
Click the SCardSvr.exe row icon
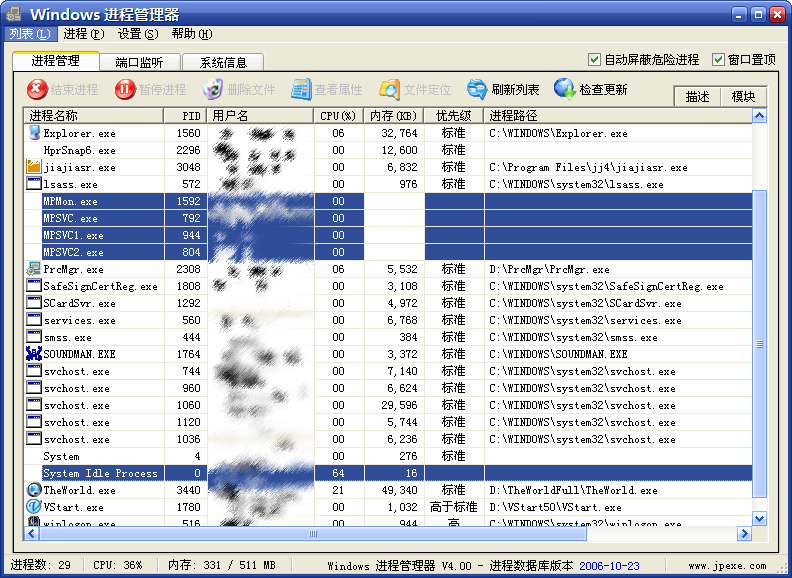pos(33,303)
